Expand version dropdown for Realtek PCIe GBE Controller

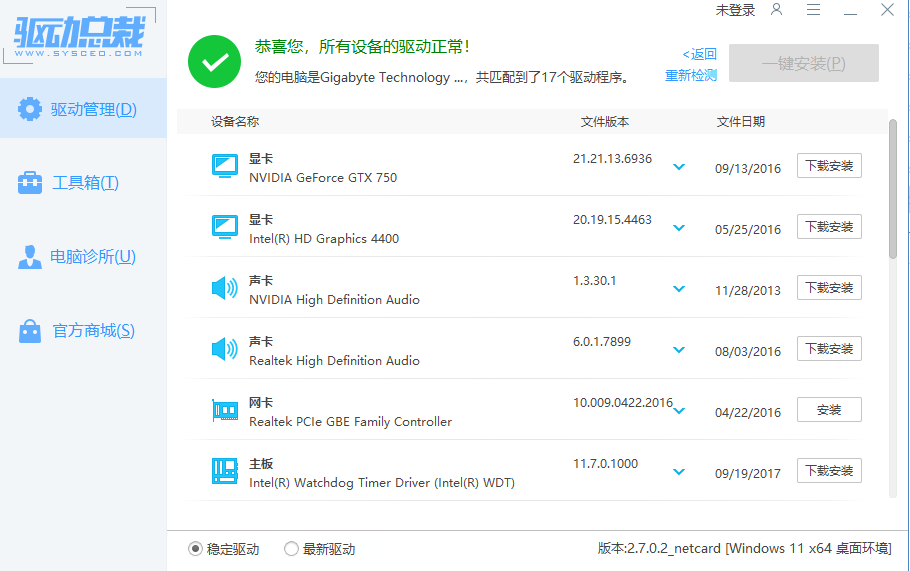click(679, 411)
